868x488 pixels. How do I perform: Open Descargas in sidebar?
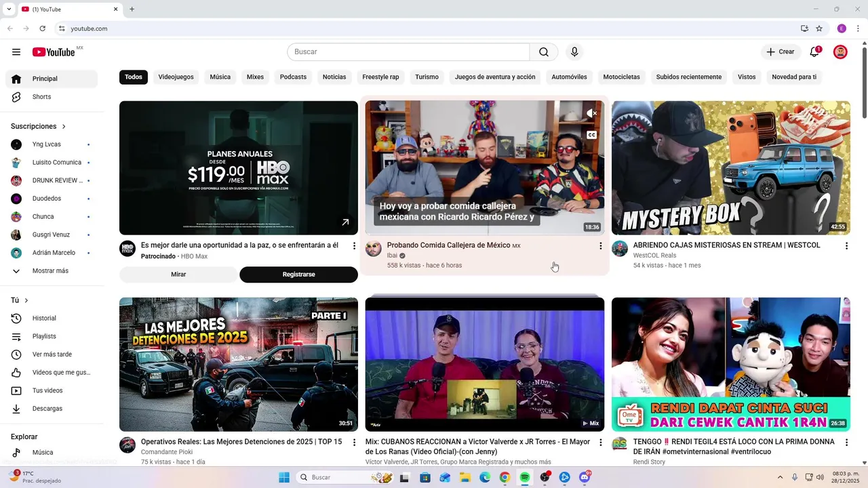pyautogui.click(x=52, y=409)
